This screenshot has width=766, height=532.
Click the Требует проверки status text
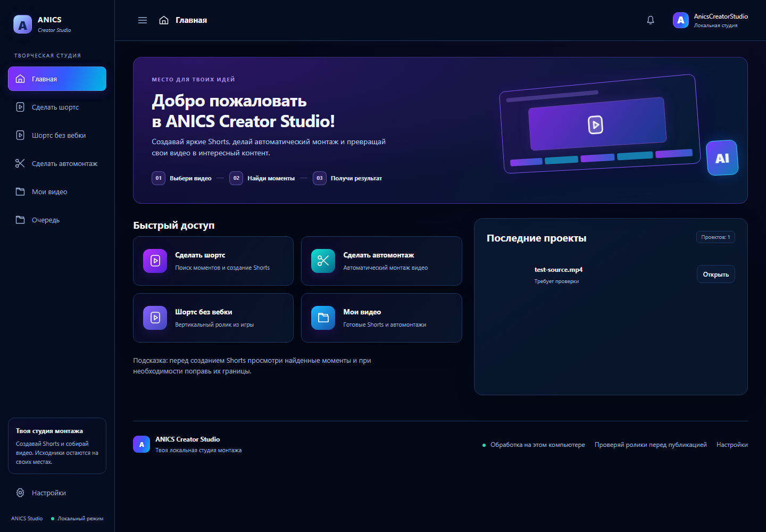[556, 281]
